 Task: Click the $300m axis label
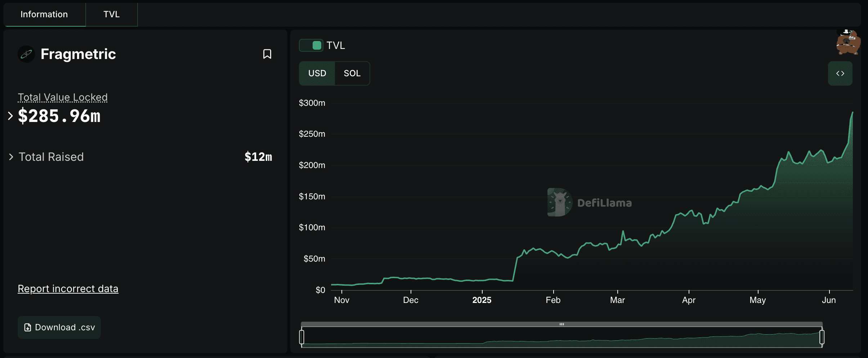click(x=312, y=103)
